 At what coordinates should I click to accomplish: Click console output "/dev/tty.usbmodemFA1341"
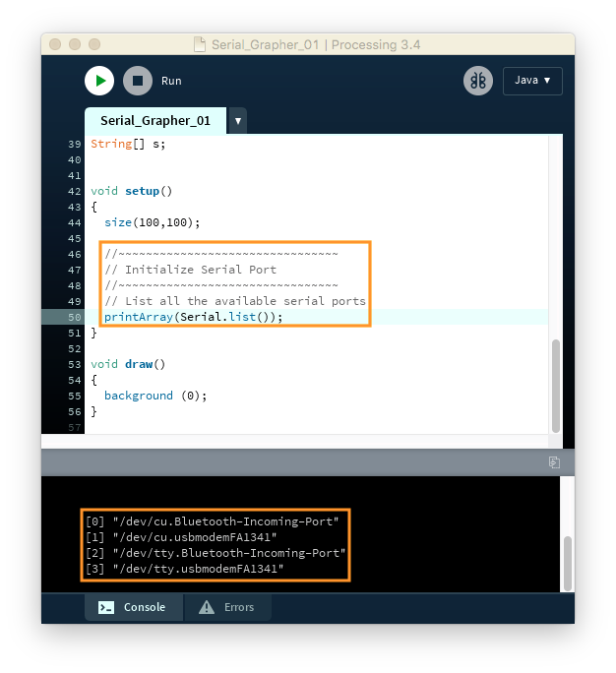click(198, 569)
